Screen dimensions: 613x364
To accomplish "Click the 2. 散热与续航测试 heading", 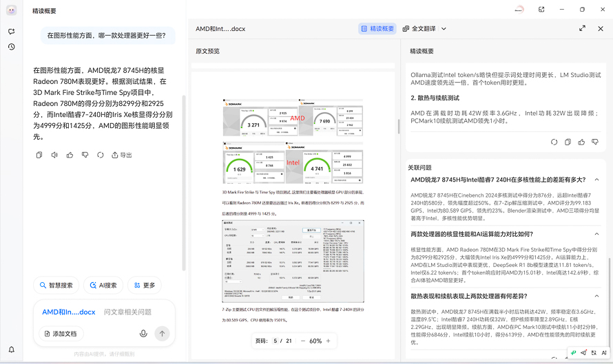I will click(x=435, y=98).
